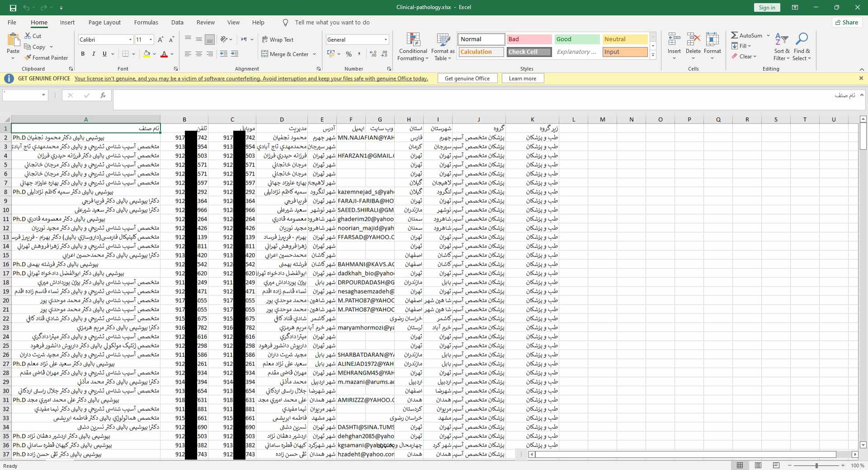Click the Format Painter brush icon
868x470 pixels.
(28, 58)
